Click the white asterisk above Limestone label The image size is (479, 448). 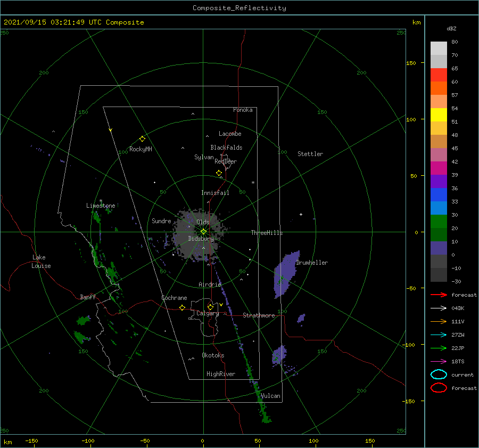(101, 201)
